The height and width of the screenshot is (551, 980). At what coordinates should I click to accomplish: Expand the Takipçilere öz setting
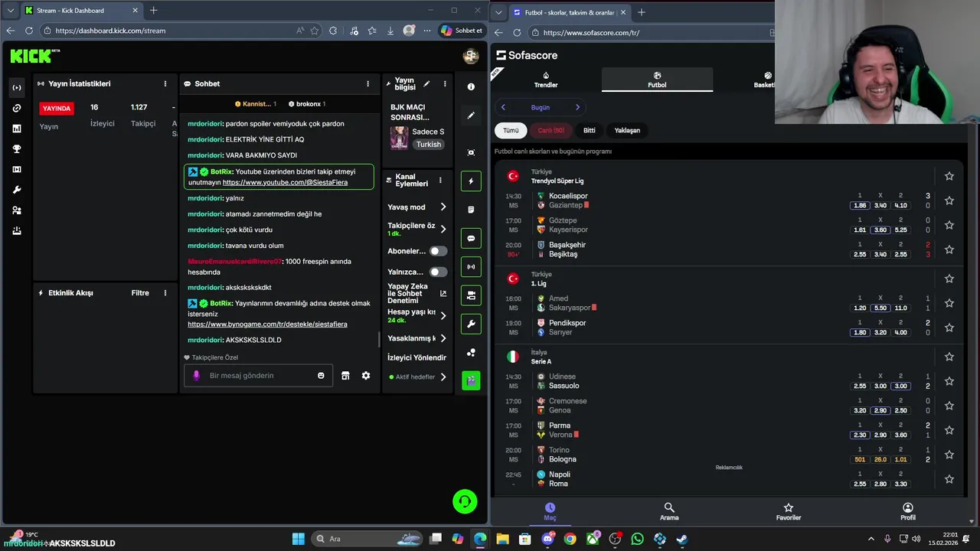click(x=443, y=229)
